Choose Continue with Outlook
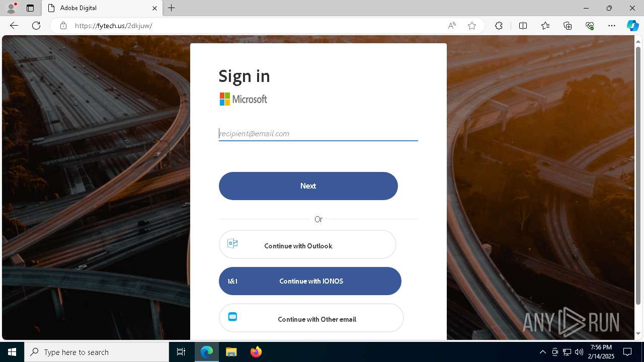This screenshot has width=644, height=362. coord(307,245)
